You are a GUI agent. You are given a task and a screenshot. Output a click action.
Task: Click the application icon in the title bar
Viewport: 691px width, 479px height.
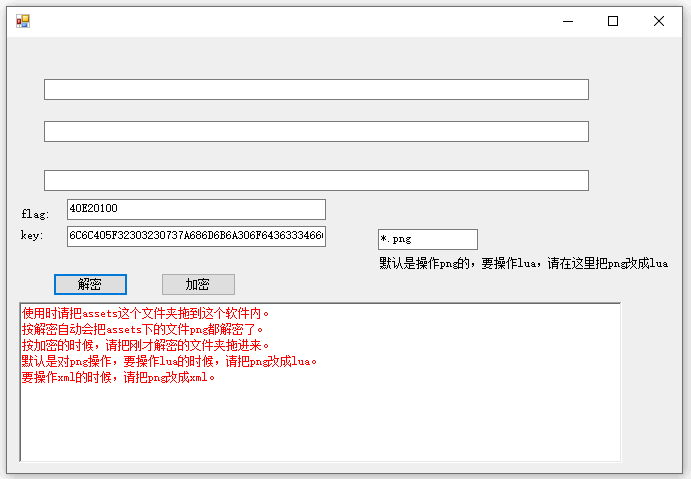[x=22, y=20]
